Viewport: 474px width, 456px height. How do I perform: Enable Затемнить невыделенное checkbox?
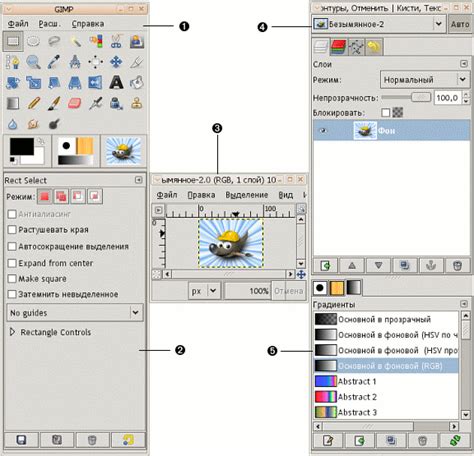pyautogui.click(x=12, y=294)
